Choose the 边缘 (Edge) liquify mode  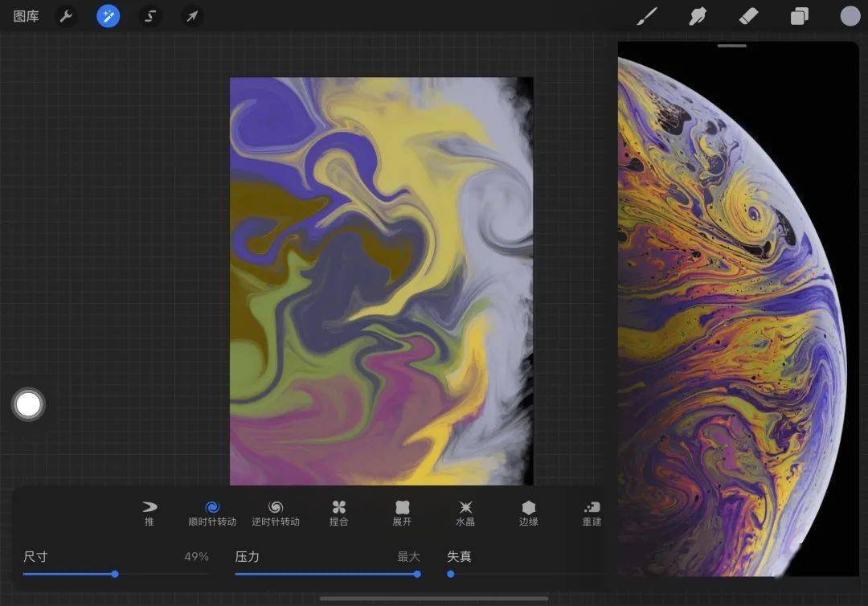click(x=529, y=514)
